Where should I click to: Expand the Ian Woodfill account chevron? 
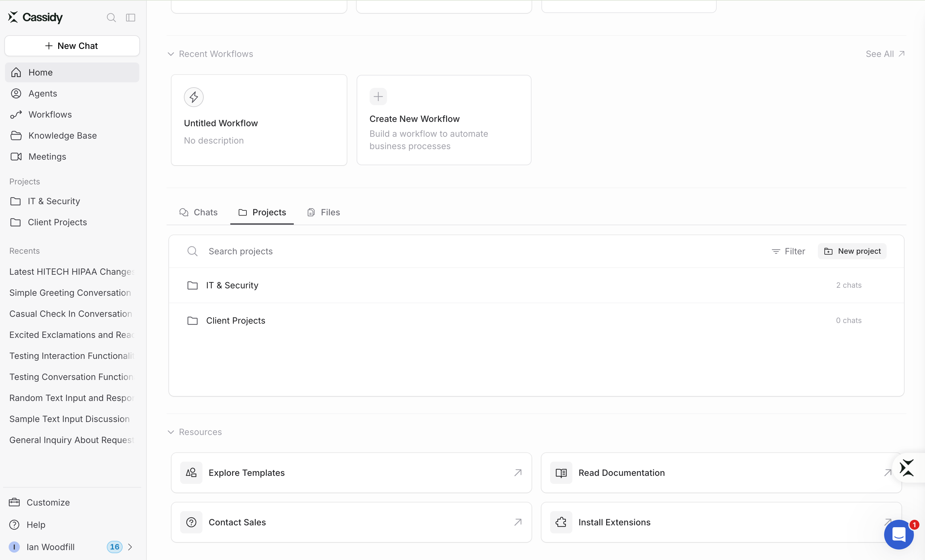[x=130, y=547]
